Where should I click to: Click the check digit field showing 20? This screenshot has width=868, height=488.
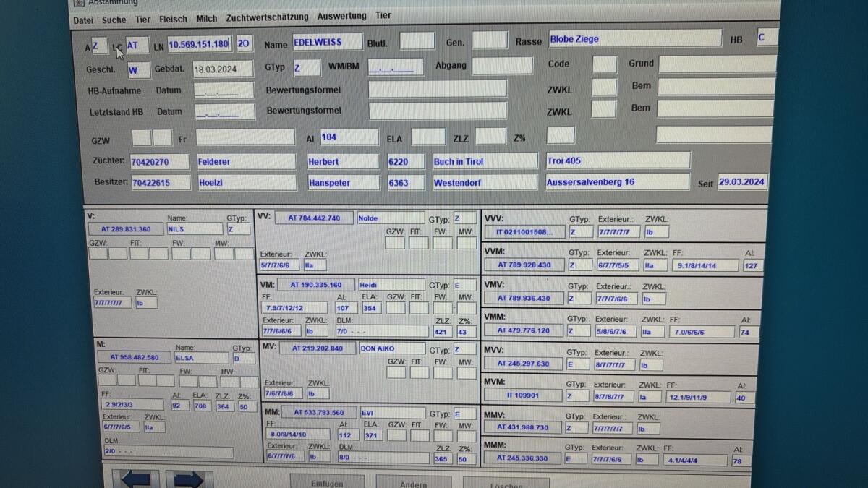coord(244,44)
